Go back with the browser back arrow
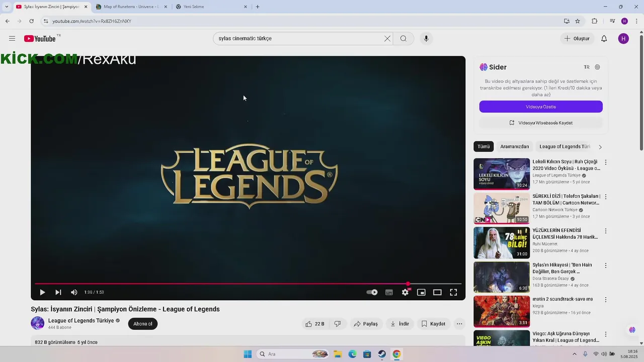644x362 pixels. [8, 21]
